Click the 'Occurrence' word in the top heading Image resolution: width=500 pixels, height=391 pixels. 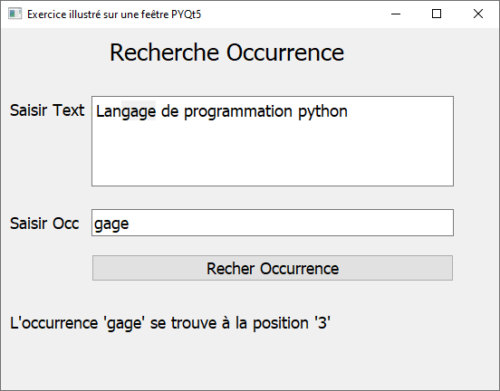click(285, 53)
